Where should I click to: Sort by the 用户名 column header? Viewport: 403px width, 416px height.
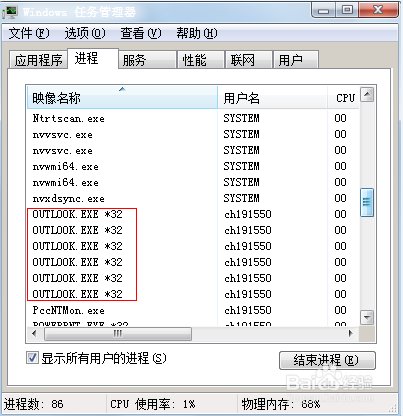pos(272,97)
